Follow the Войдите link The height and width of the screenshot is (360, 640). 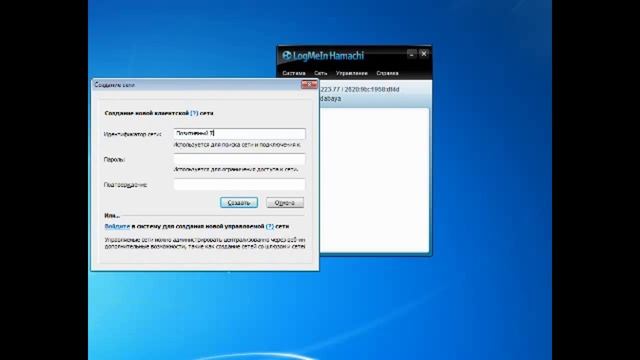[x=117, y=226]
